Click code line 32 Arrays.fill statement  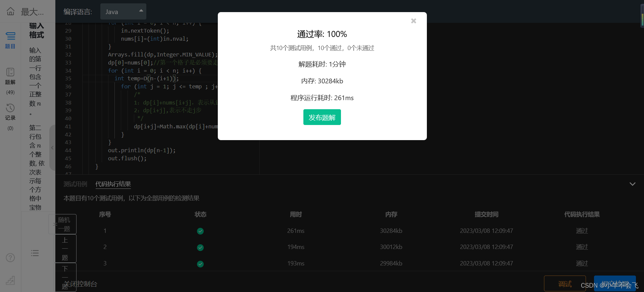click(x=163, y=55)
